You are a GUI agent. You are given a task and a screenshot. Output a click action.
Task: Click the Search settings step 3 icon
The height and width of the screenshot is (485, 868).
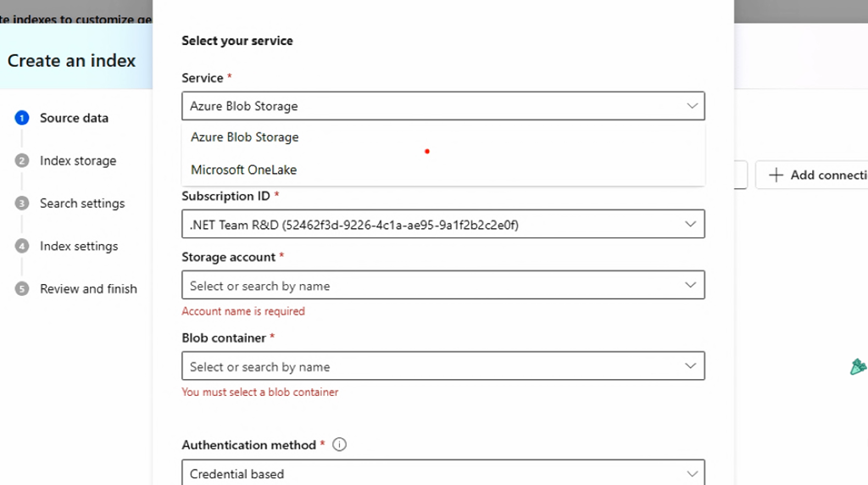pos(22,203)
